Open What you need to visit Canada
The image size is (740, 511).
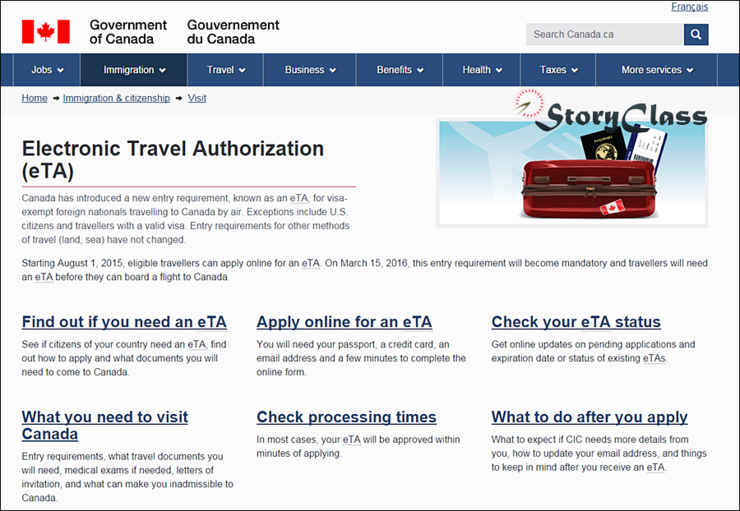coord(105,425)
